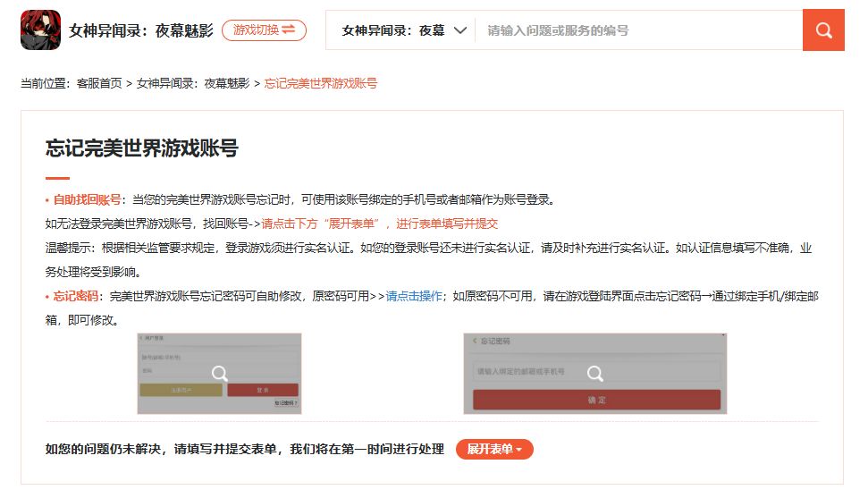Screen dimensions: 868x498
Task: Click the 自助找回账号 label text
Action: [x=87, y=200]
